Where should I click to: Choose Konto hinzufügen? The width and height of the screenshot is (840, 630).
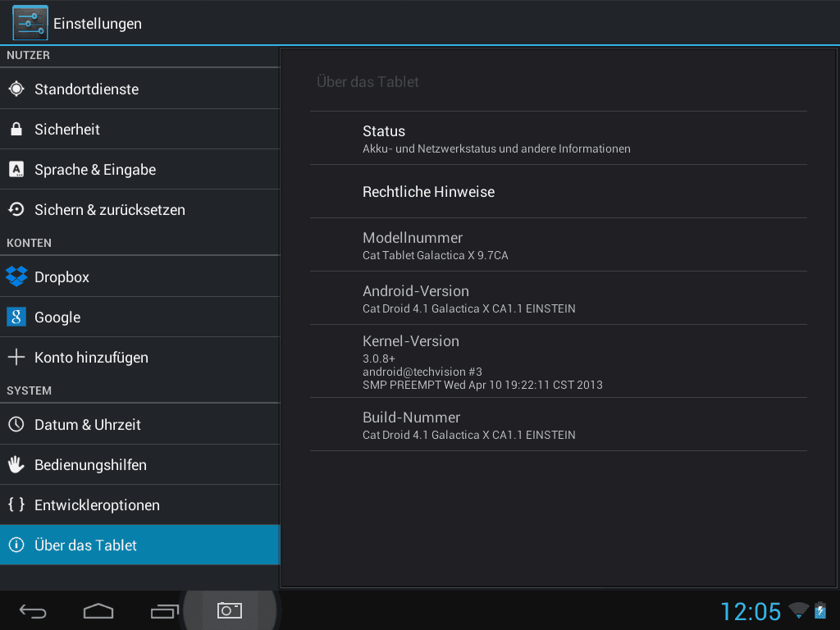(x=139, y=357)
